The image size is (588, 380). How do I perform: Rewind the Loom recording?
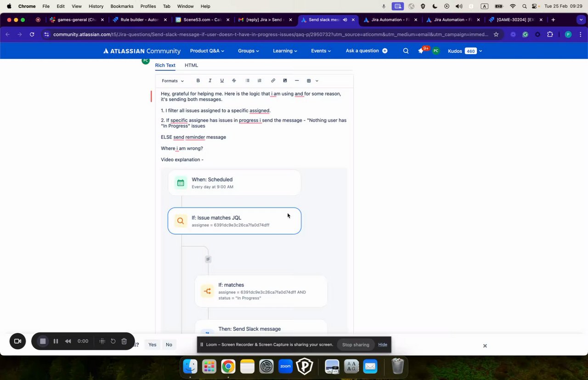pos(68,341)
